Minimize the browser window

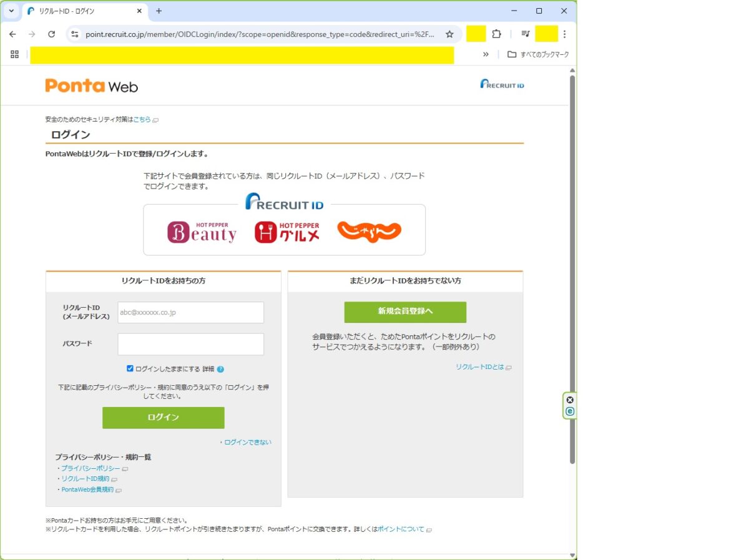[x=514, y=11]
